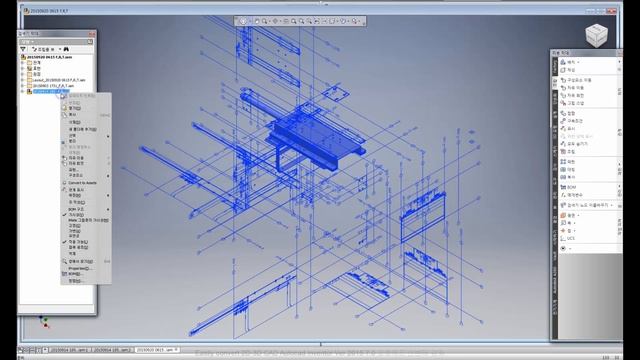Expand the highlighted assembly node in browser tree
This screenshot has width=640, height=360.
point(23,91)
